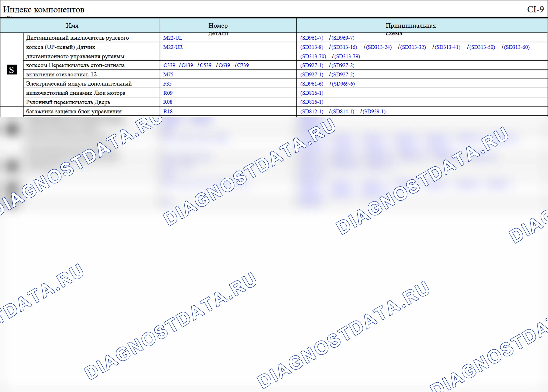Follow schematic link (SD313-60)
548x392 pixels.
[517, 47]
